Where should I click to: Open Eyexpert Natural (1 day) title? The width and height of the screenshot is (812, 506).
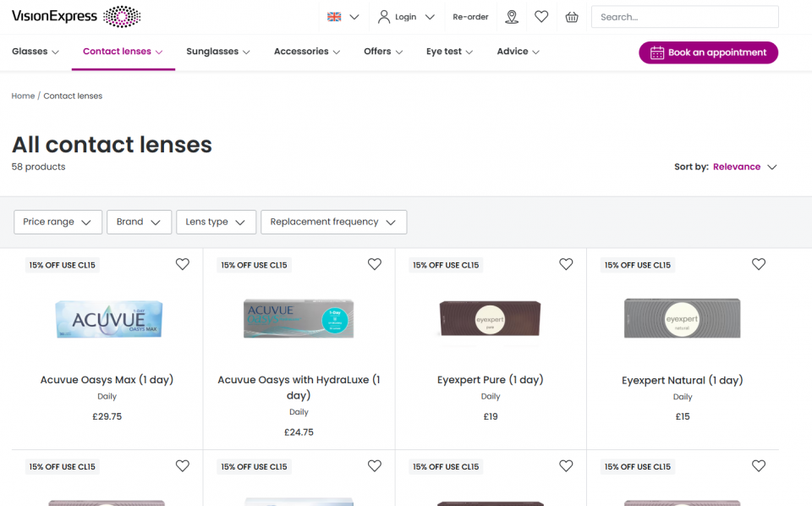[683, 380]
